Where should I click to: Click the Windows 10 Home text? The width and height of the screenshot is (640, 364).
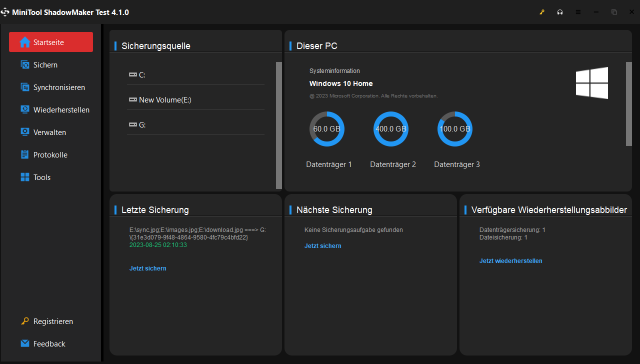coord(341,83)
